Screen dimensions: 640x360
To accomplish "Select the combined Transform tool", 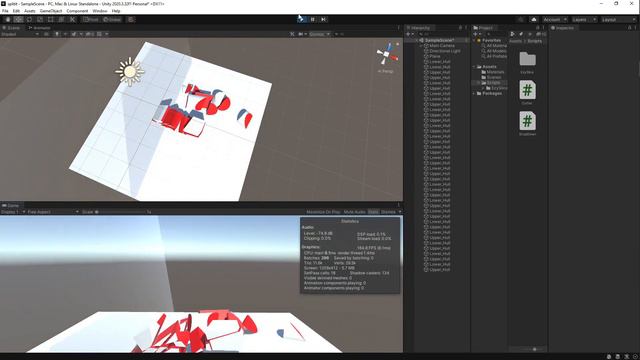I will tap(61, 19).
